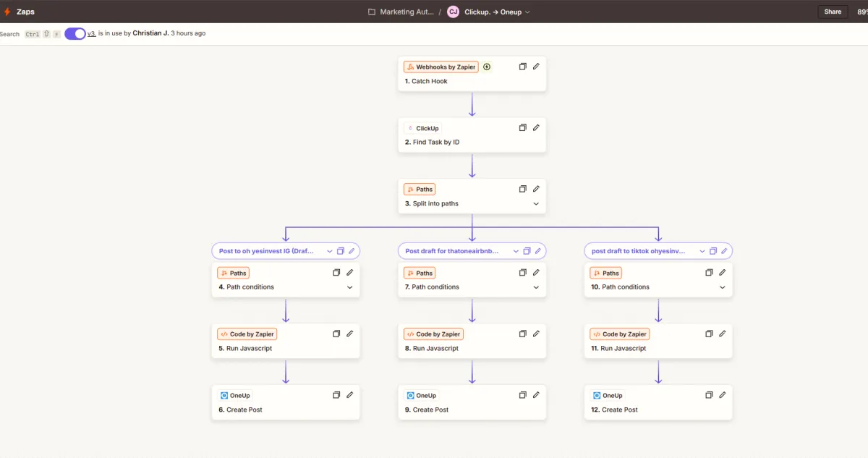
Task: Click the Paths badge on step 3
Action: (420, 190)
